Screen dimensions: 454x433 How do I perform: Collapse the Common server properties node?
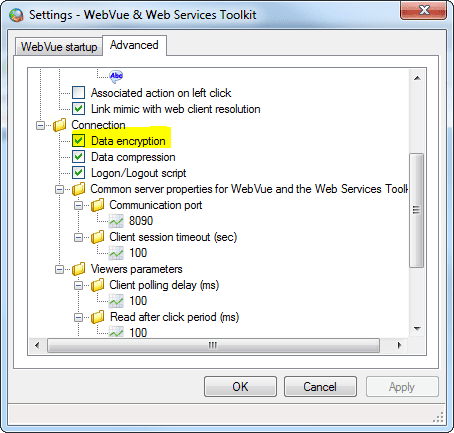59,190
